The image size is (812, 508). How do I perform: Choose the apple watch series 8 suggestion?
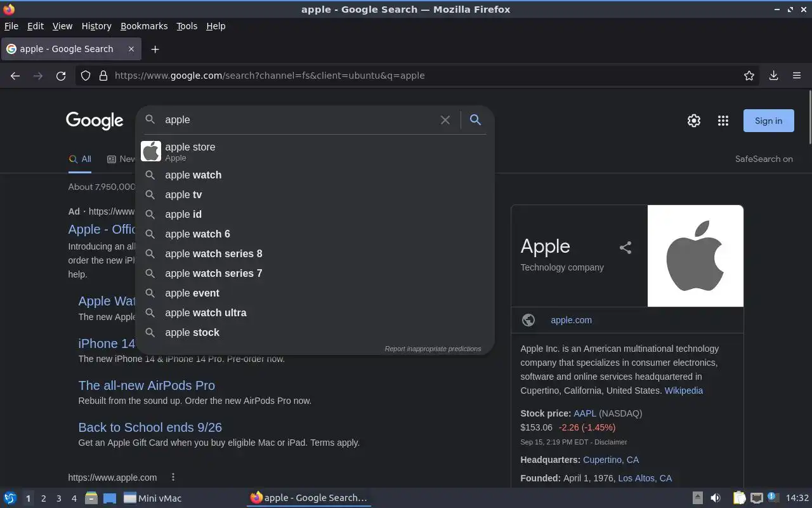pos(315,253)
